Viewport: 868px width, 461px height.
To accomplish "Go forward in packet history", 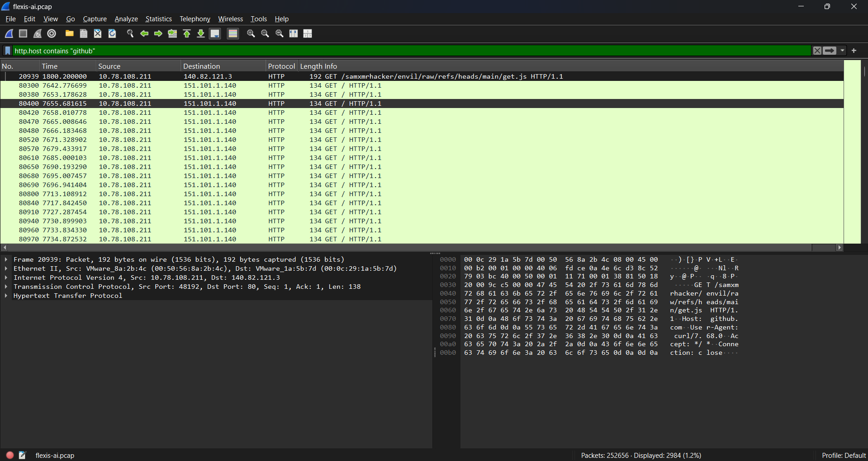I will tap(158, 33).
